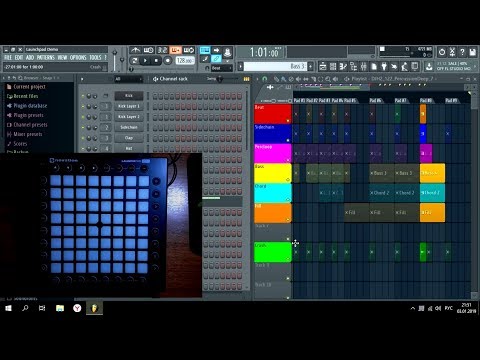This screenshot has width=480, height=360.
Task: Toggle typing keyboard to piano icon
Action: pyautogui.click(x=205, y=50)
